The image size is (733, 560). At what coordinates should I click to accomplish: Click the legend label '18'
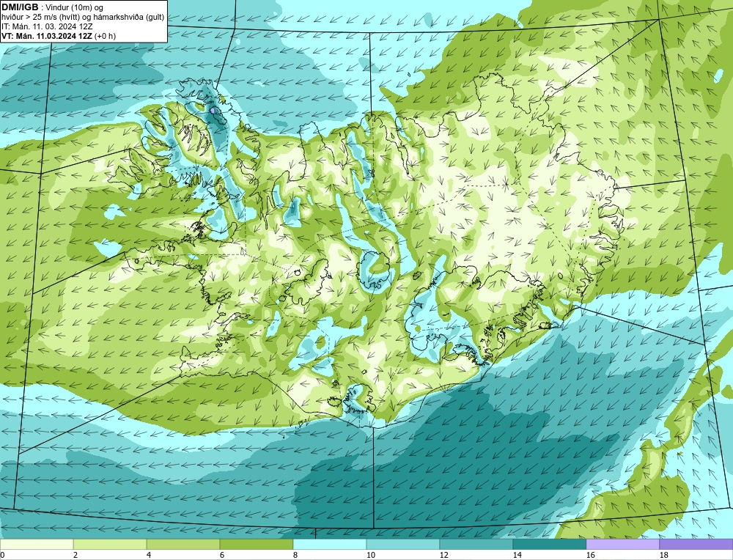(664, 556)
